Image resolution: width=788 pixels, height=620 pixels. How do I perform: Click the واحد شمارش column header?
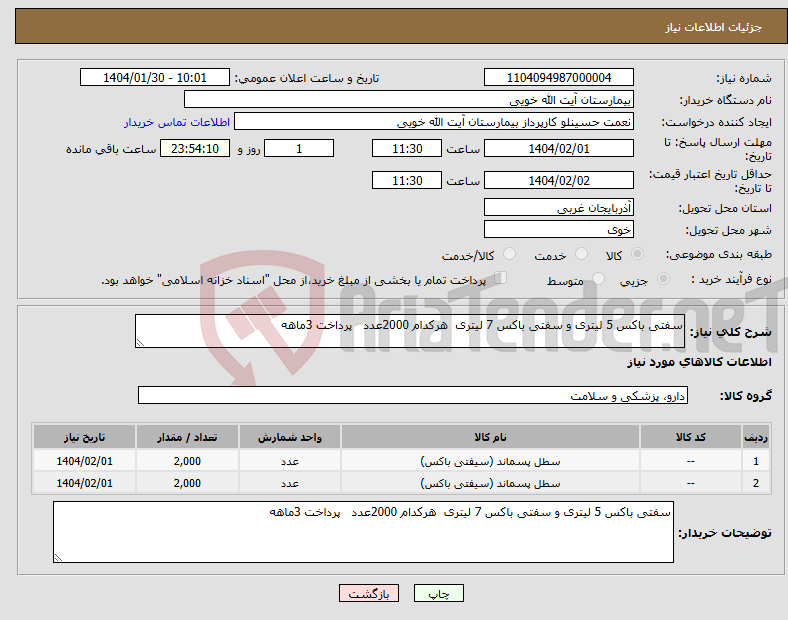pyautogui.click(x=290, y=437)
